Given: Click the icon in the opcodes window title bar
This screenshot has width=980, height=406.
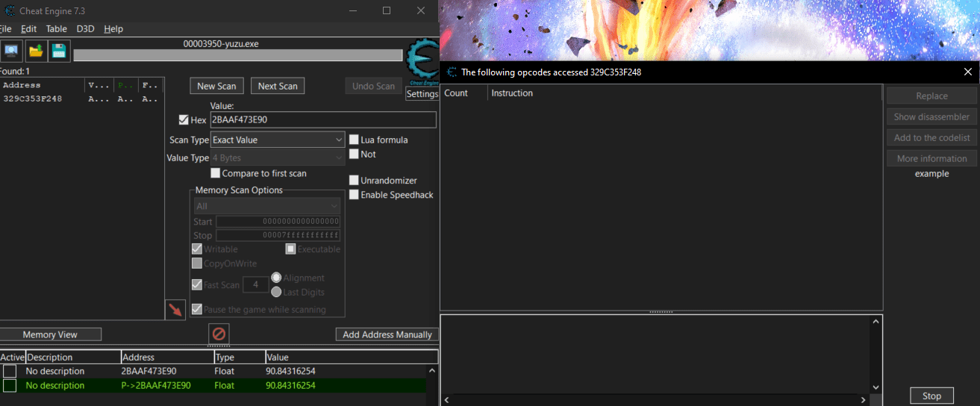Looking at the screenshot, I should (451, 72).
